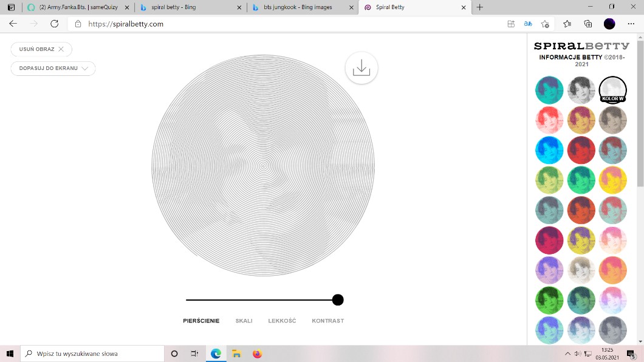
Task: Expand the DOPASUJ DO EKRANU dropdown
Action: click(x=53, y=69)
